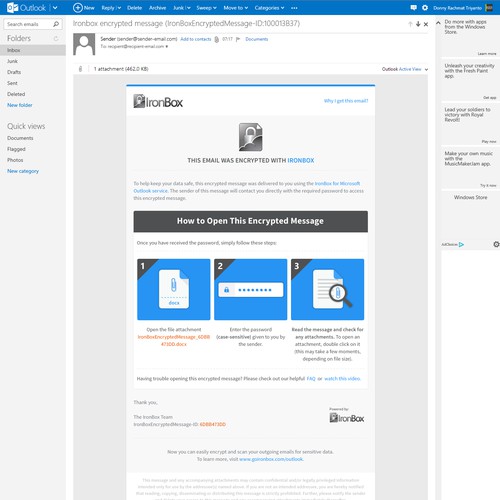Open Photos quick view
This screenshot has height=500, width=500.
coord(15,160)
